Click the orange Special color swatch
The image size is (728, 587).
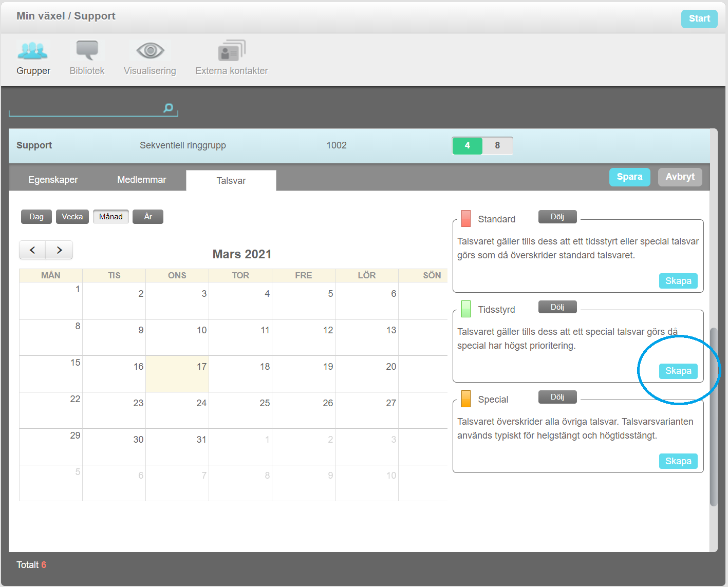(466, 399)
